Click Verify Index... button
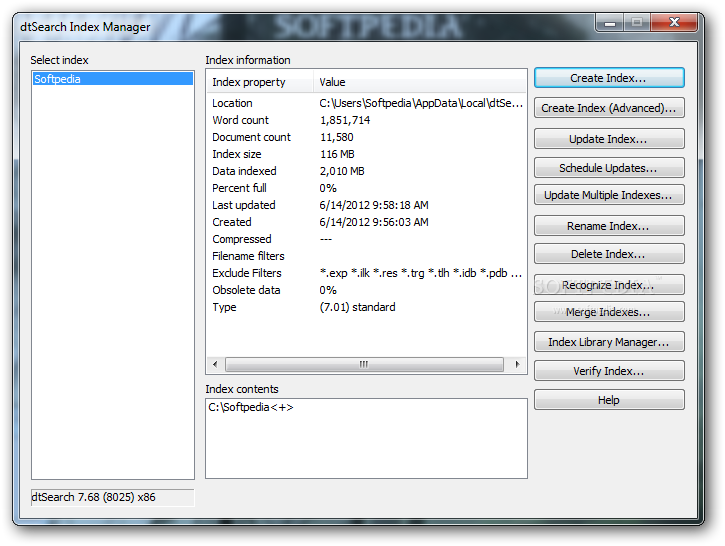The image size is (725, 546). pos(609,371)
